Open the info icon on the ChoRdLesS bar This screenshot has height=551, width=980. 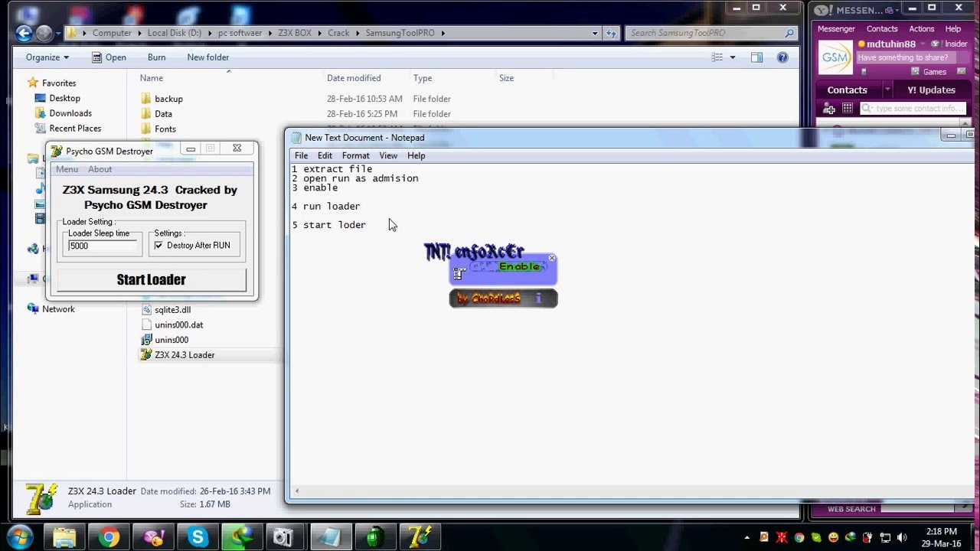tap(538, 298)
